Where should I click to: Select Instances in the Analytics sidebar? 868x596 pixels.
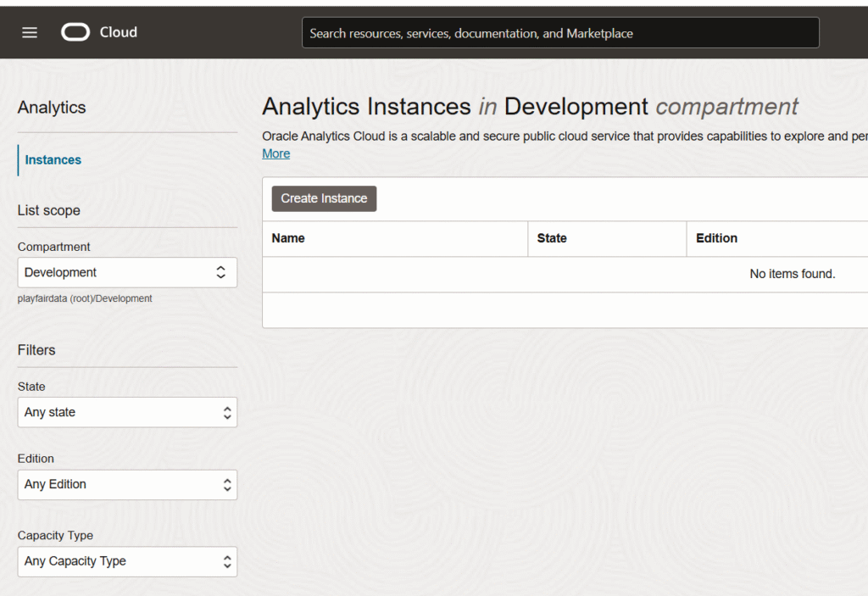(x=53, y=160)
